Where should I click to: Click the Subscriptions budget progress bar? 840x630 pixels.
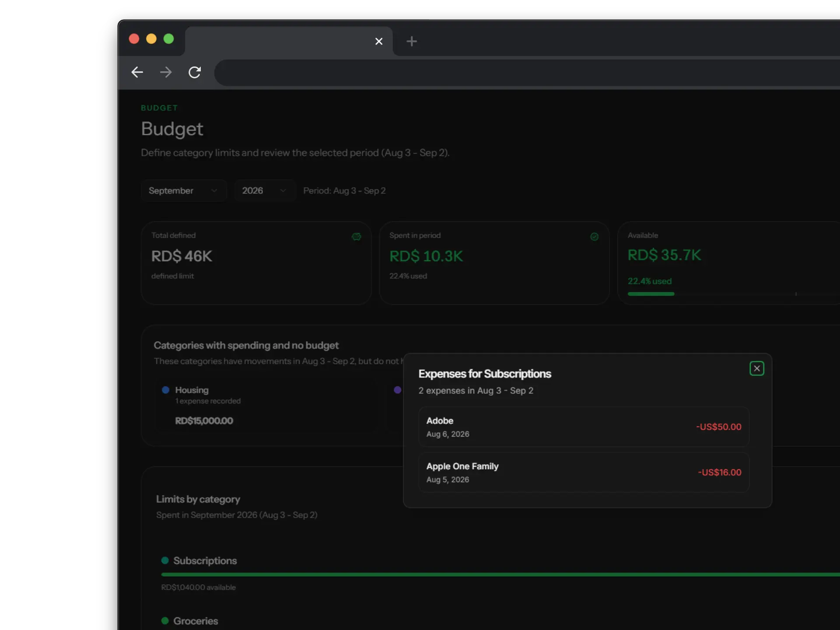500,574
